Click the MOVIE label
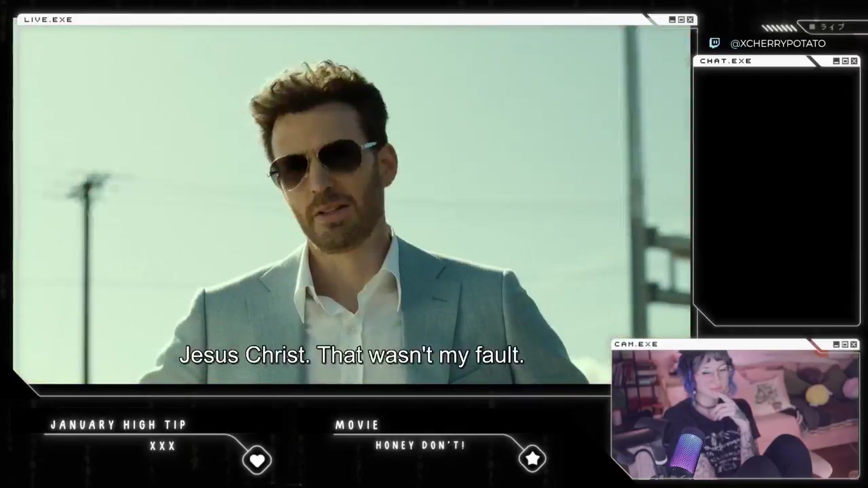The image size is (868, 488). point(357,425)
